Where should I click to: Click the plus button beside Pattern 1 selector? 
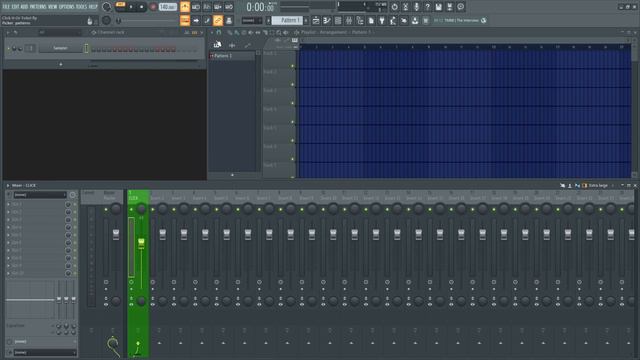pyautogui.click(x=306, y=20)
